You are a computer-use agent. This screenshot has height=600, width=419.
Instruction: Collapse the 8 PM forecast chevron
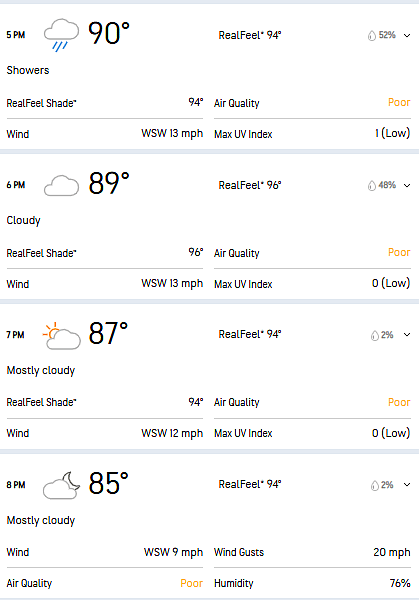click(407, 485)
